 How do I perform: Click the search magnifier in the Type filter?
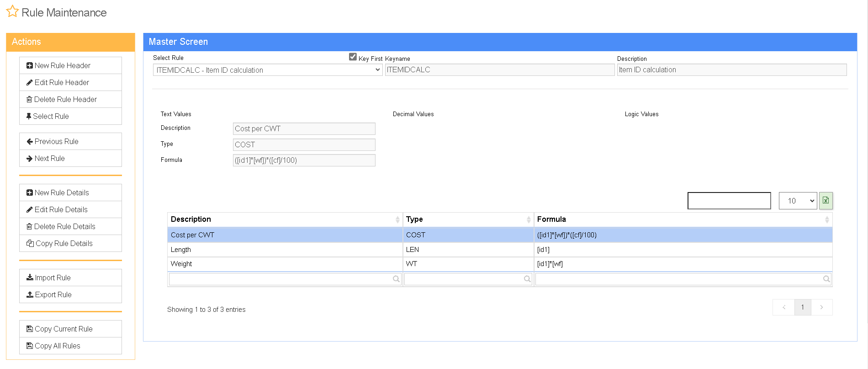(x=527, y=279)
